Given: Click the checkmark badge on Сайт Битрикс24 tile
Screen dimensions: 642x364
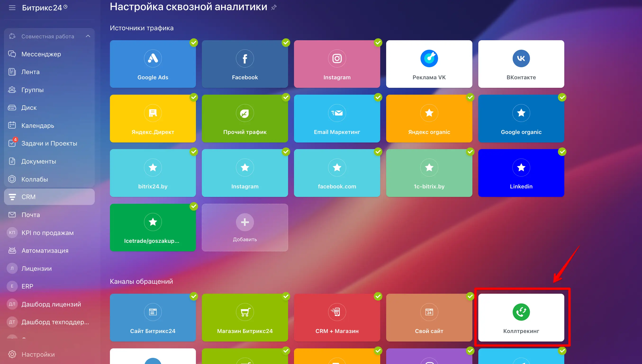Looking at the screenshot, I should [x=194, y=296].
